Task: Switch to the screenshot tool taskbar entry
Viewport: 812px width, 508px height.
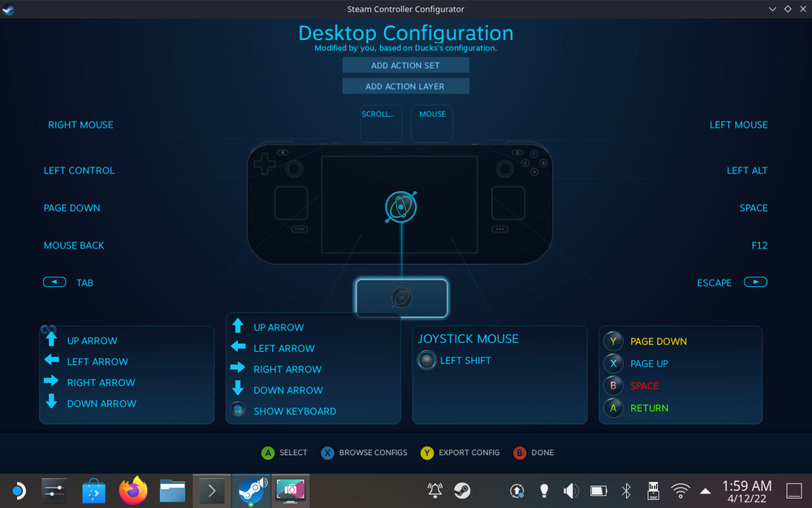Action: [x=291, y=490]
